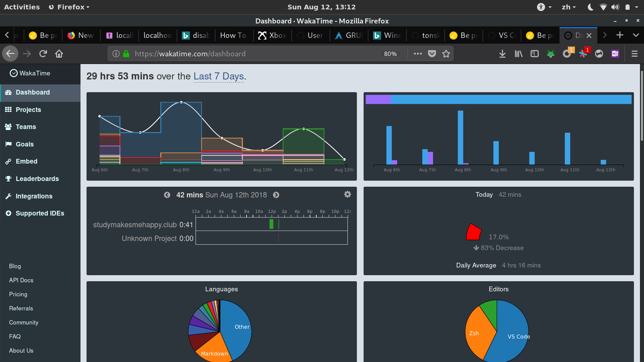Screen dimensions: 644x362
Task: Switch to the New tab
Action: pyautogui.click(x=81, y=35)
